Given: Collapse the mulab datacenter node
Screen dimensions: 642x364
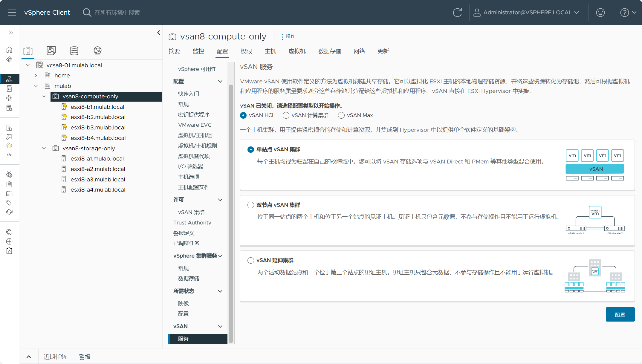Looking at the screenshot, I should [36, 86].
